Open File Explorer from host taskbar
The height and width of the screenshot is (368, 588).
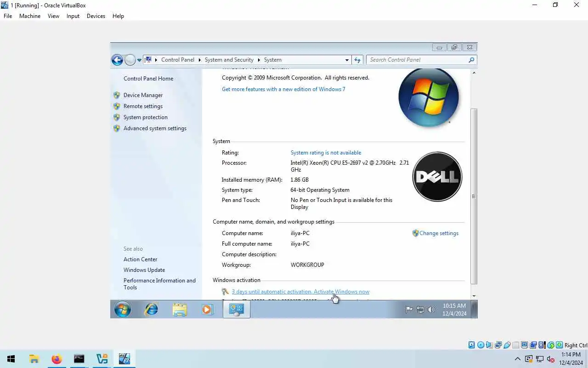(x=34, y=359)
